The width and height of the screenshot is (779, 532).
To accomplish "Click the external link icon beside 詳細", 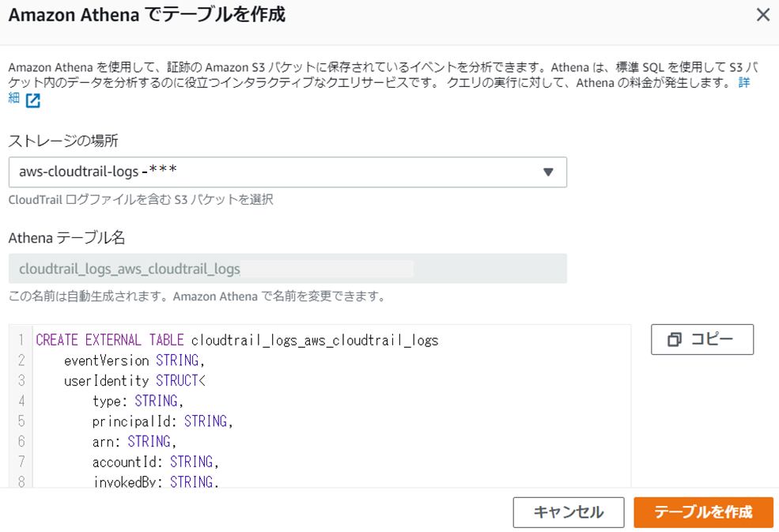I will (32, 100).
